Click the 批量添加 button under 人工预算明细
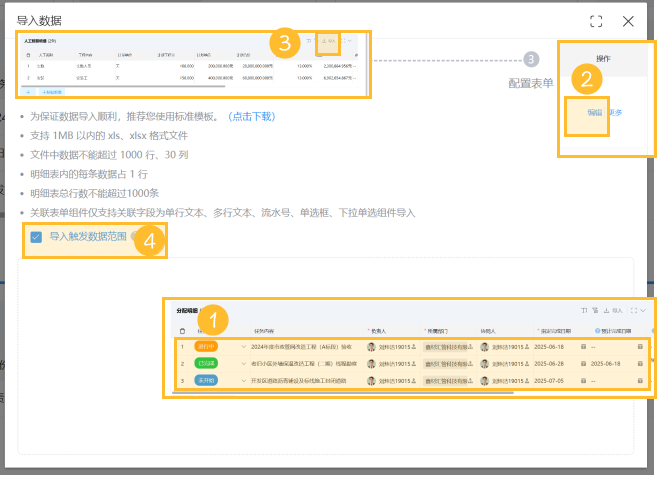 tap(52, 92)
